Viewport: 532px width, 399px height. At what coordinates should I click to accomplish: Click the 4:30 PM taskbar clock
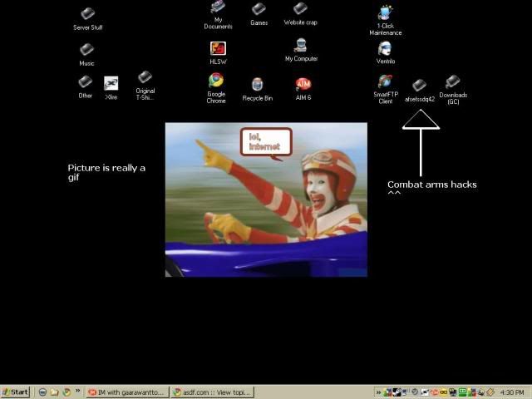(x=512, y=392)
